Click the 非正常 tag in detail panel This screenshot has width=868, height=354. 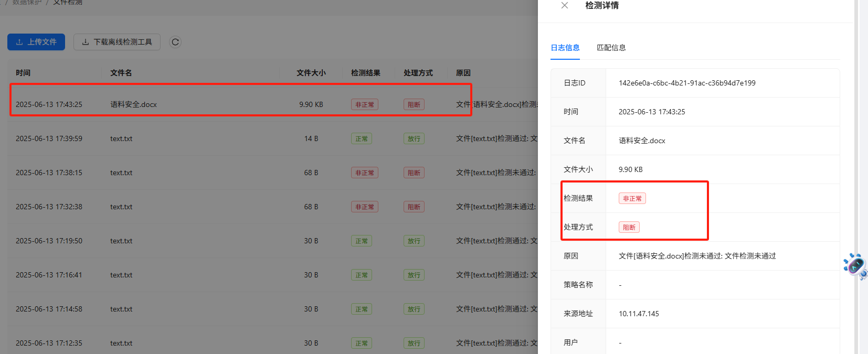[632, 199]
